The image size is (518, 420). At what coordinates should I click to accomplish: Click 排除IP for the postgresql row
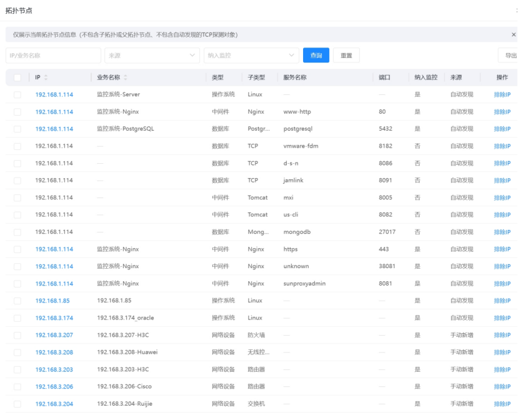[502, 129]
